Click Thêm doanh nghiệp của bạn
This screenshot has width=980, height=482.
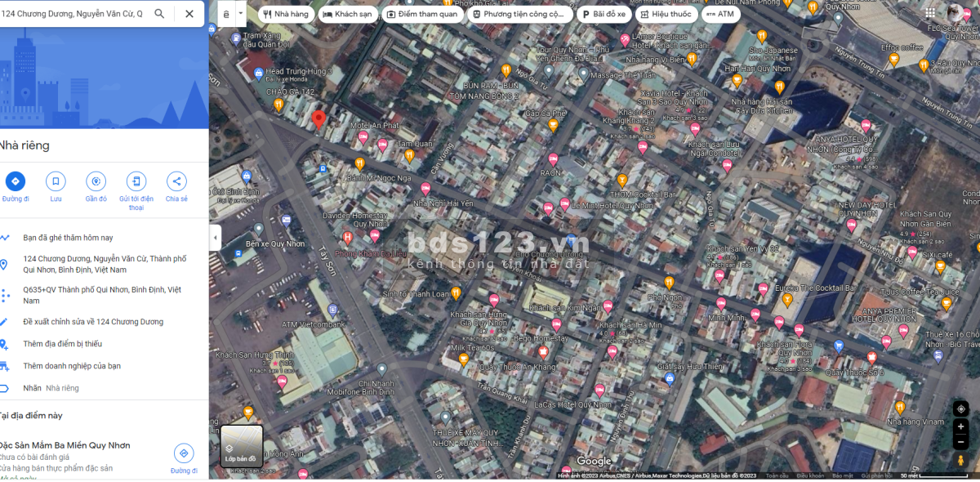tap(72, 366)
